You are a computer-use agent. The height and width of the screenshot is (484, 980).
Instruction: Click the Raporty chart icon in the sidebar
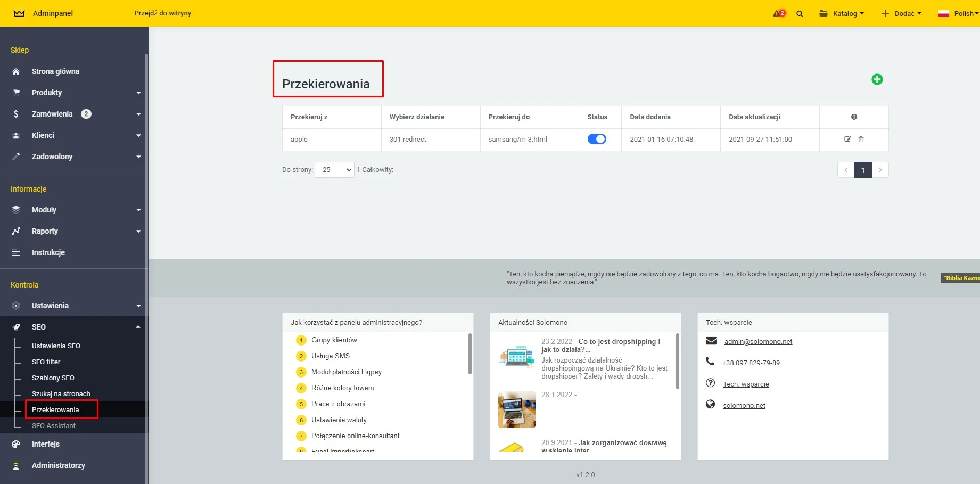[16, 231]
